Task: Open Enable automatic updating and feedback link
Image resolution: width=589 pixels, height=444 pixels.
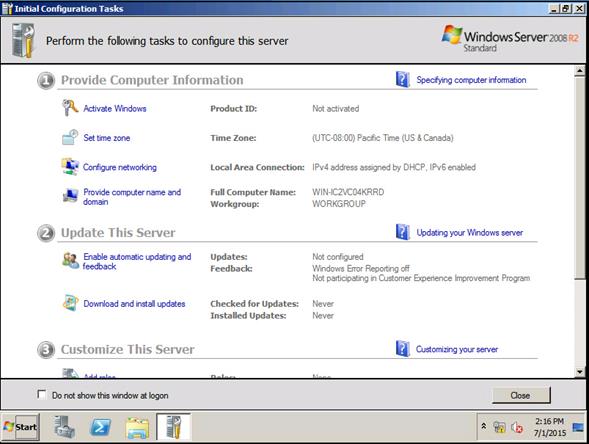Action: tap(137, 261)
